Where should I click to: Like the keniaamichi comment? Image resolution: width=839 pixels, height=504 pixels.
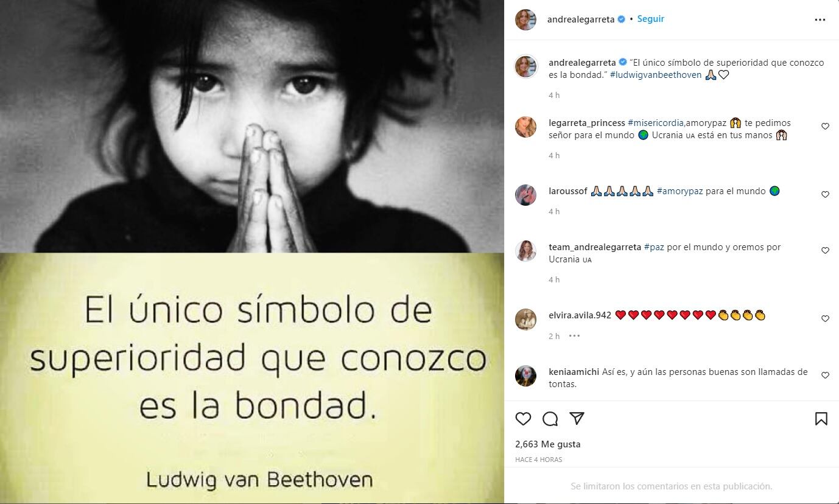[x=826, y=376]
